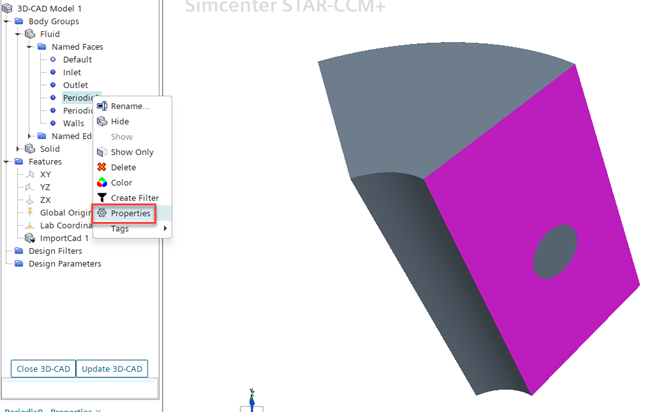The width and height of the screenshot is (652, 412).
Task: Choose Show Only for the selected face
Action: (x=131, y=152)
